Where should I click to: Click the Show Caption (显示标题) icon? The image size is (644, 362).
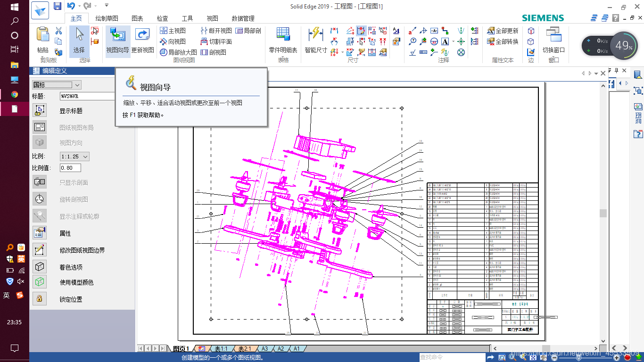(x=40, y=110)
